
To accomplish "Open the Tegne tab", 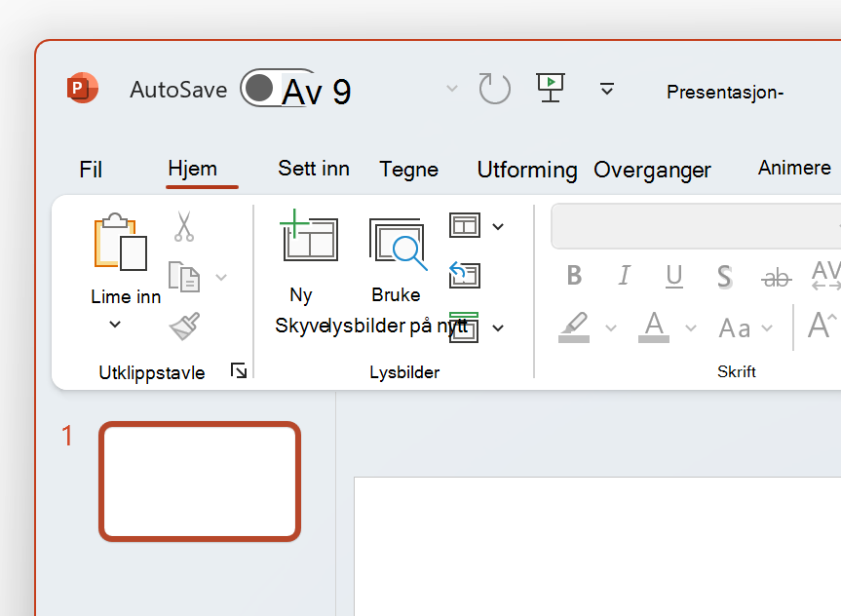I will coord(408,170).
